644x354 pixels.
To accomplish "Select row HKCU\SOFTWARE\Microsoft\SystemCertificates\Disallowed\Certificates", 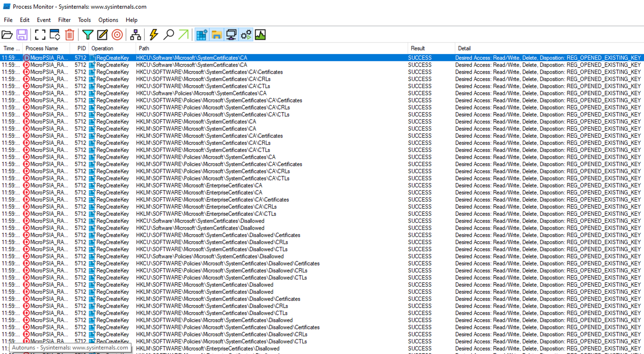I will click(x=322, y=235).
